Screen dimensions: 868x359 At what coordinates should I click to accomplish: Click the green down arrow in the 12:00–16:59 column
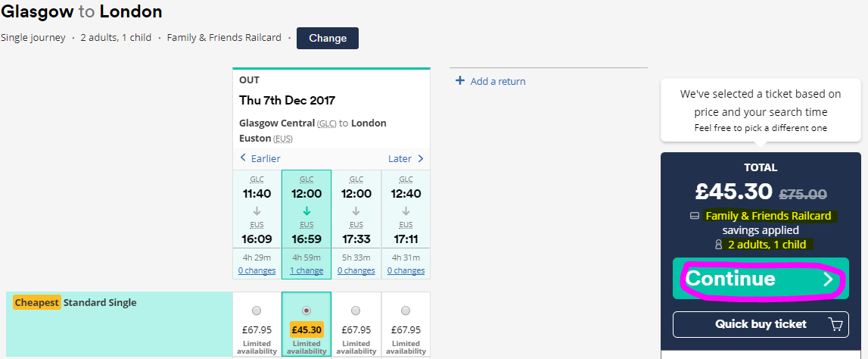coord(306,211)
